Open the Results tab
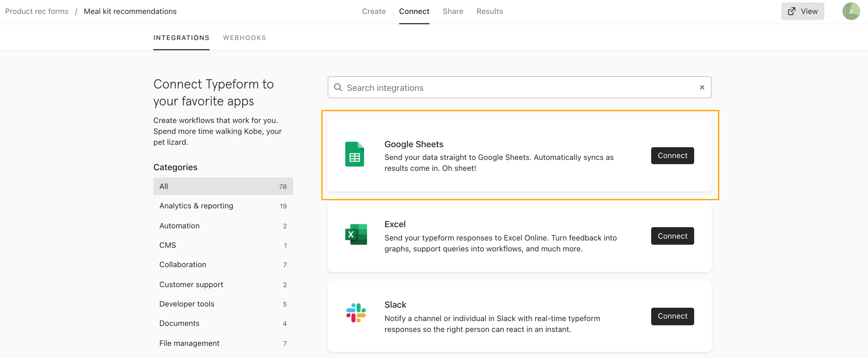This screenshot has height=358, width=868. point(489,12)
